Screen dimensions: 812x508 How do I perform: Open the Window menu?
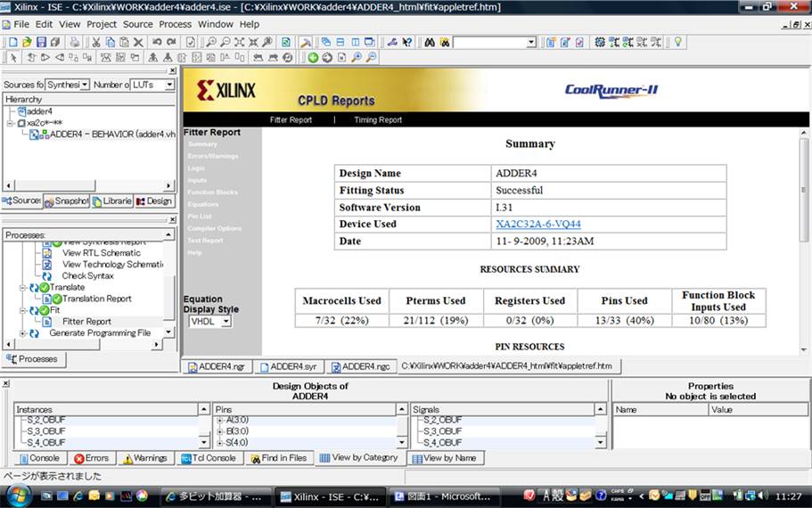[x=216, y=24]
